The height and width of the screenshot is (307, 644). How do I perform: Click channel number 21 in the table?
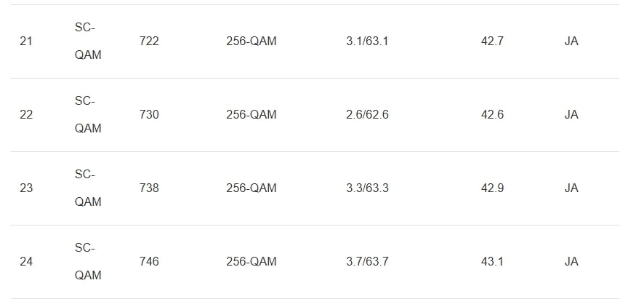[x=26, y=41]
